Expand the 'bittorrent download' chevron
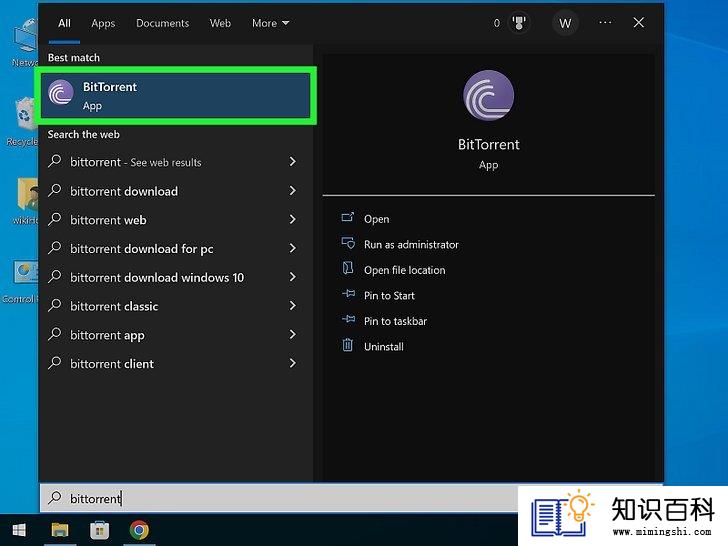 pyautogui.click(x=292, y=190)
